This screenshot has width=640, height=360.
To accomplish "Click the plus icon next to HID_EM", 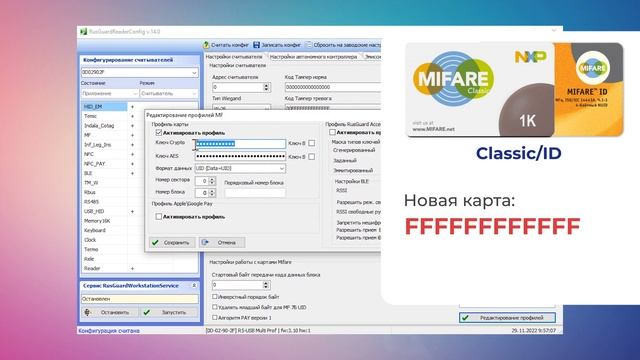I will click(x=132, y=107).
